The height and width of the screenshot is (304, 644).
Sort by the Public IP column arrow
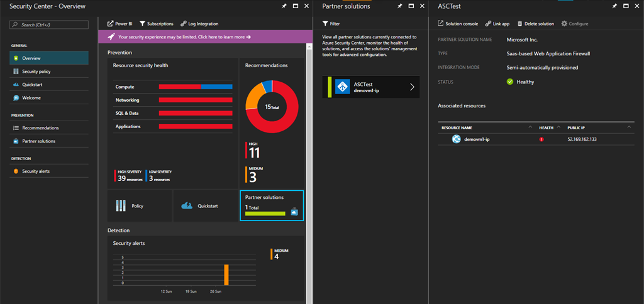(x=629, y=128)
